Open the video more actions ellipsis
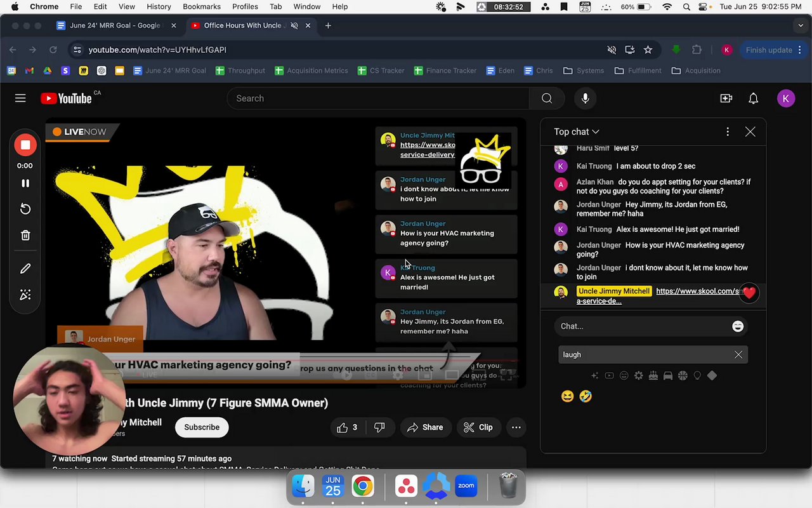Screen dimensions: 812x508 coord(516,427)
